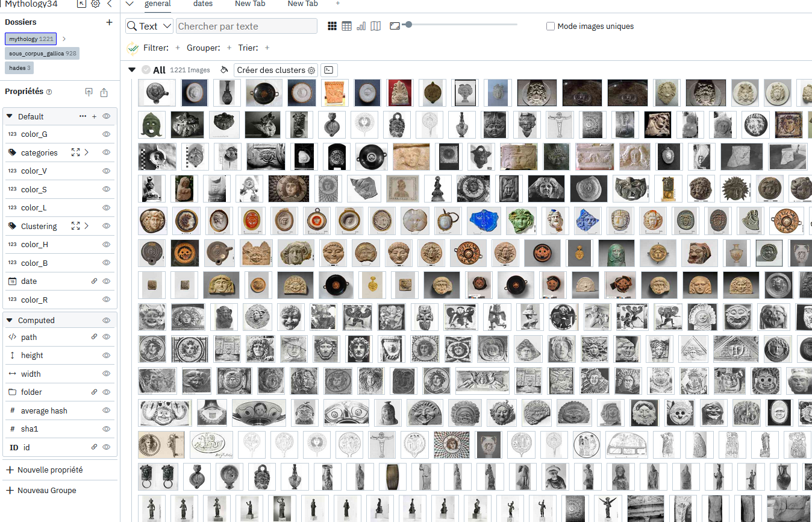The width and height of the screenshot is (812, 522).
Task: Select the grid view icon
Action: pos(332,26)
